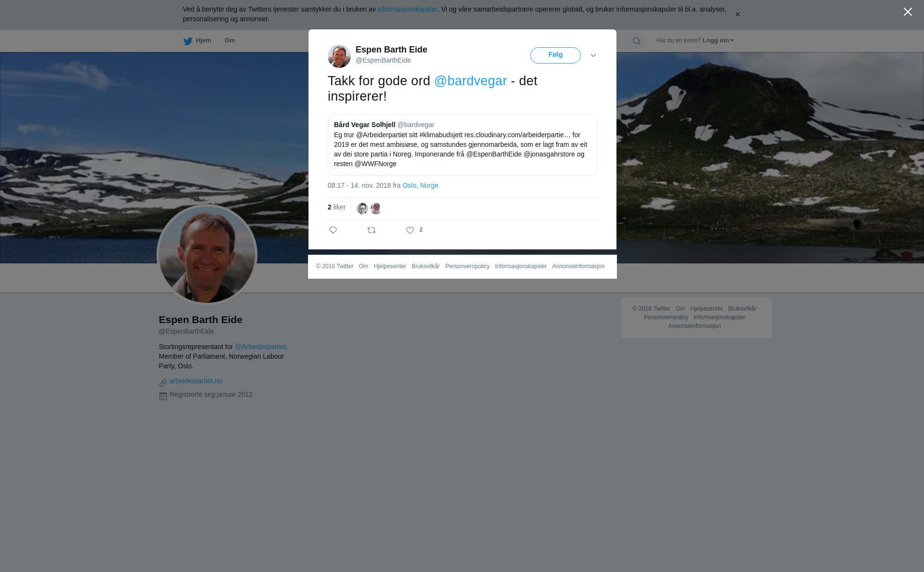This screenshot has width=924, height=572.
Task: Click the reply speech bubble icon
Action: pos(333,230)
